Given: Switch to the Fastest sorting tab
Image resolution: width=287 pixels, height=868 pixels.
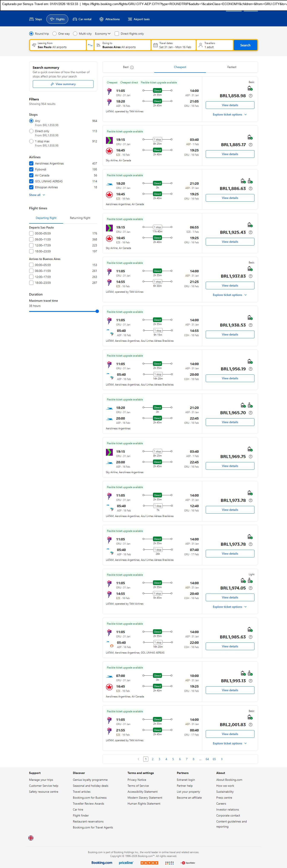Looking at the screenshot, I should tap(231, 67).
